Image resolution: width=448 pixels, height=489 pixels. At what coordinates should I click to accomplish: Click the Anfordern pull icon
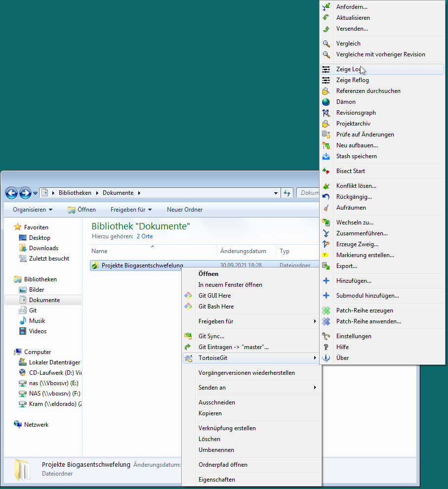[x=326, y=7]
